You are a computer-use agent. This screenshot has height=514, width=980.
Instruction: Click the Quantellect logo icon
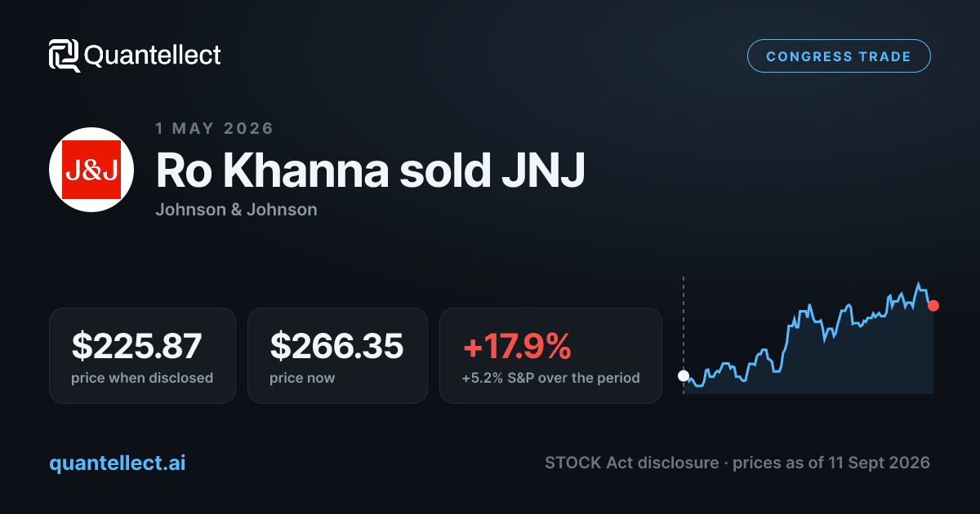(x=65, y=55)
